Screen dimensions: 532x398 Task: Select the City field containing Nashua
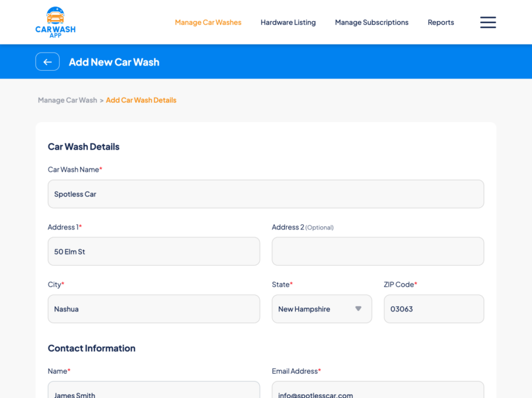point(153,309)
